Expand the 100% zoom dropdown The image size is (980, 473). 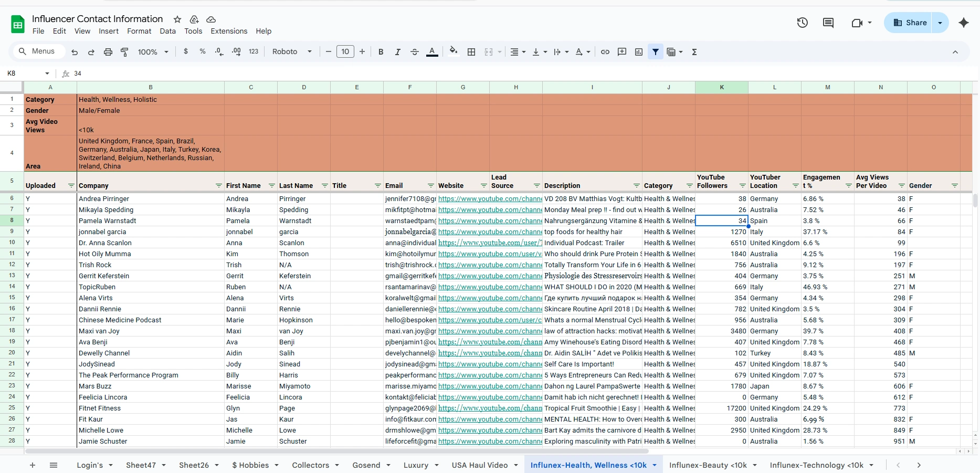(153, 52)
